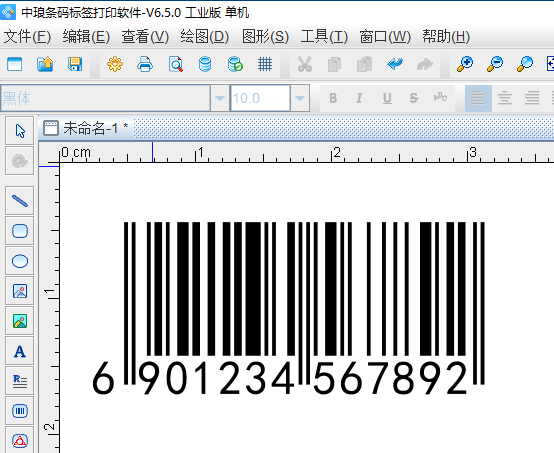
Task: Expand the font name dropdown
Action: (x=220, y=98)
